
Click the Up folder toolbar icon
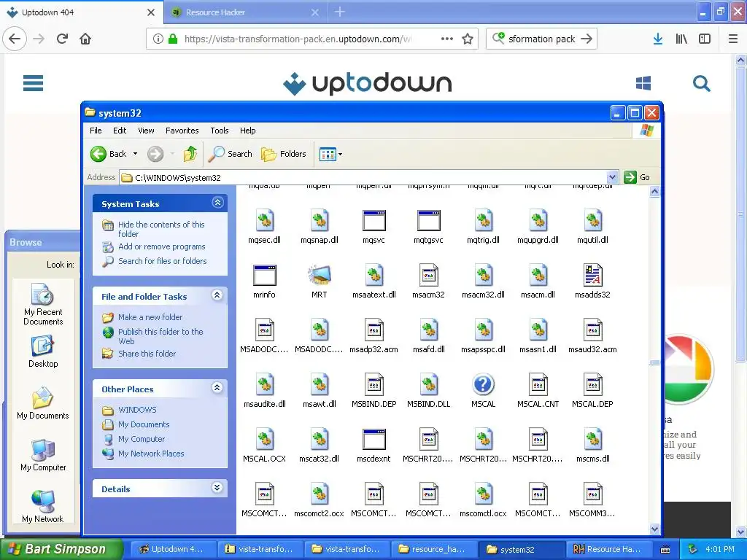[x=190, y=154]
